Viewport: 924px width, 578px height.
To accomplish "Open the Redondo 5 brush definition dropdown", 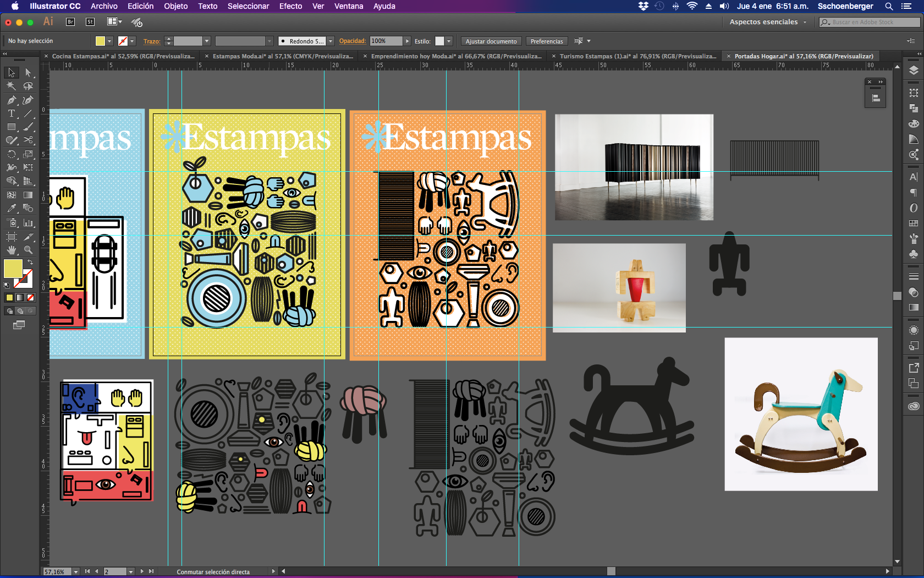I will (x=331, y=41).
